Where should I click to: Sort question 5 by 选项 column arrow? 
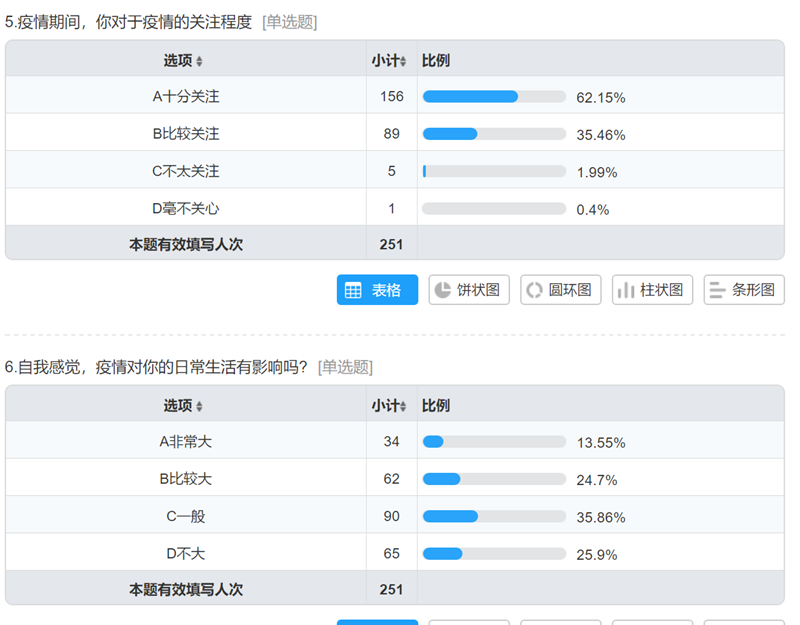pyautogui.click(x=199, y=61)
